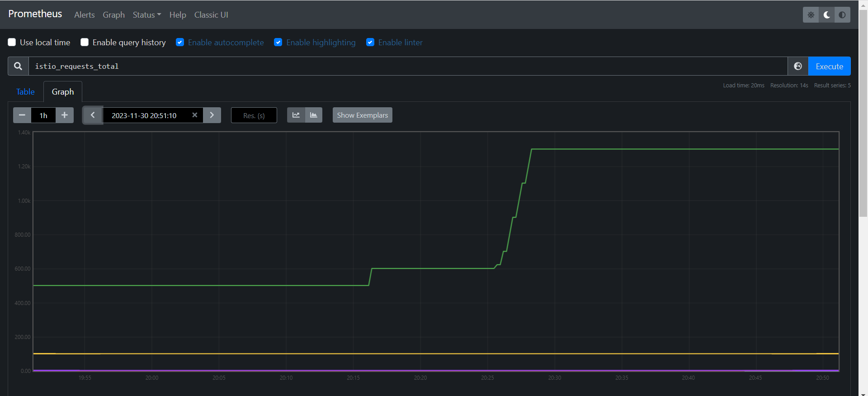Disable the Enable highlighting checkbox
868x396 pixels.
click(x=278, y=42)
